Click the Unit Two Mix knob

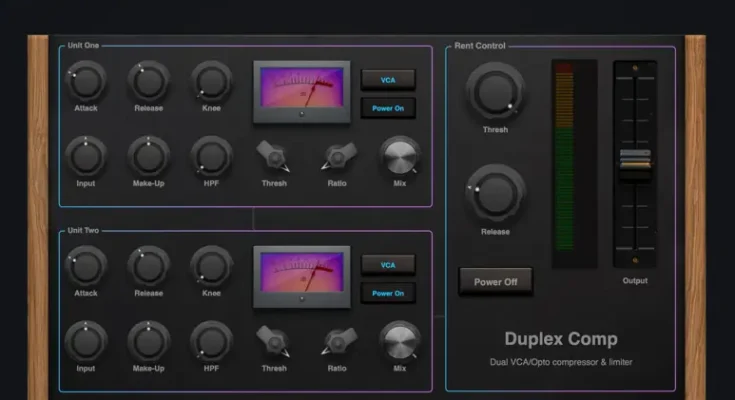399,342
